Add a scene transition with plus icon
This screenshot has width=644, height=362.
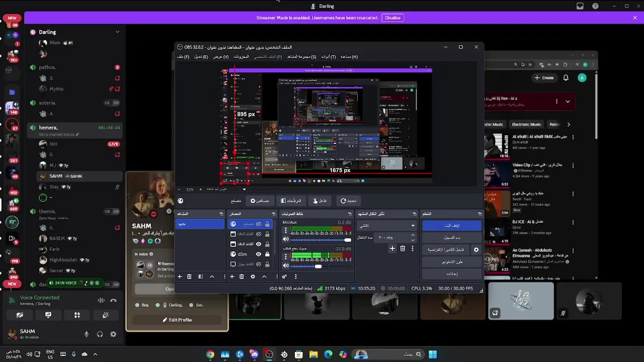coord(392,248)
